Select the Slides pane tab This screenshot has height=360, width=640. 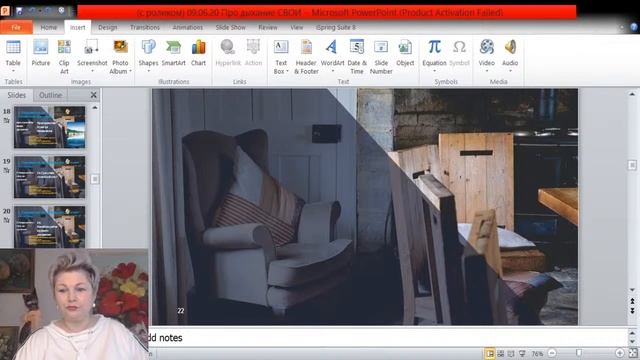(17, 95)
